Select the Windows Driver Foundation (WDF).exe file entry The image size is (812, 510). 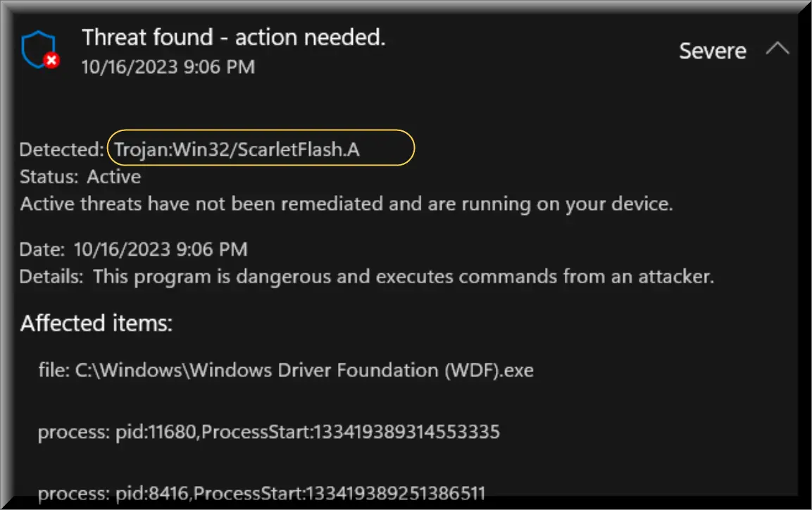(x=286, y=371)
